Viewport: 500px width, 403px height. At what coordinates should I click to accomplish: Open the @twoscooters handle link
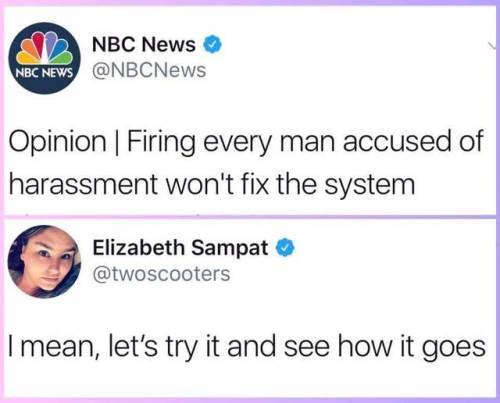[161, 274]
